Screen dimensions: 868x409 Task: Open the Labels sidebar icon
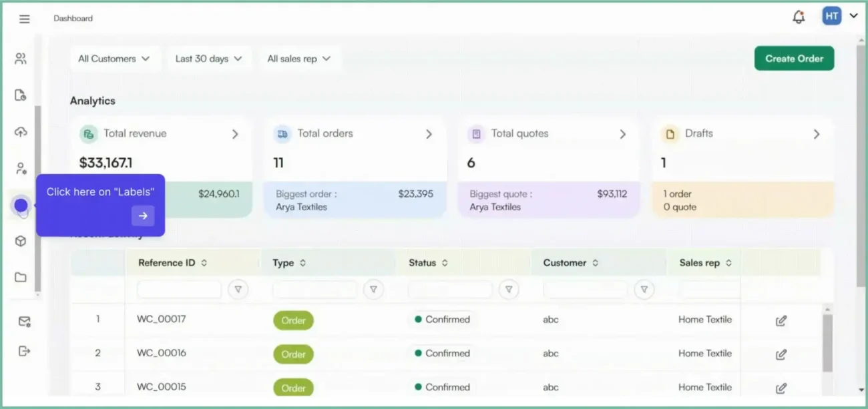[21, 206]
